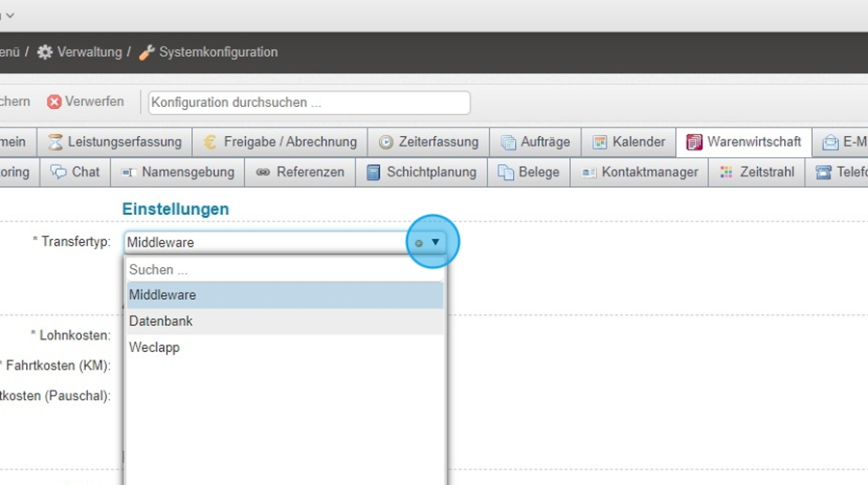868x485 pixels.
Task: Switch to the Belege tab
Action: 538,173
